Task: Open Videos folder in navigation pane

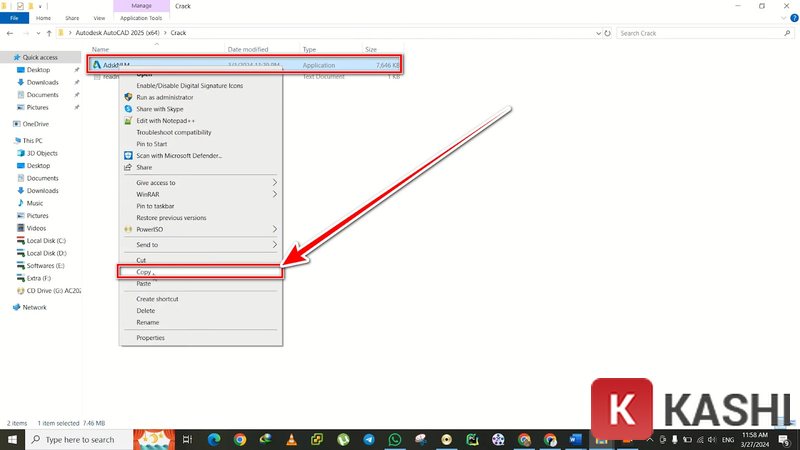Action: pyautogui.click(x=36, y=228)
